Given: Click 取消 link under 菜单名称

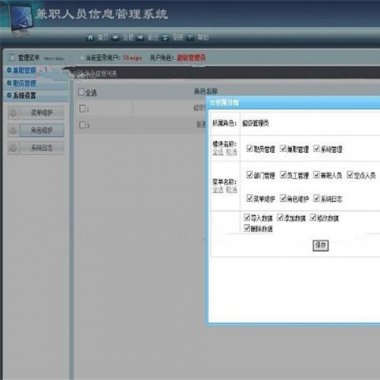Looking at the screenshot, I should pos(232,190).
